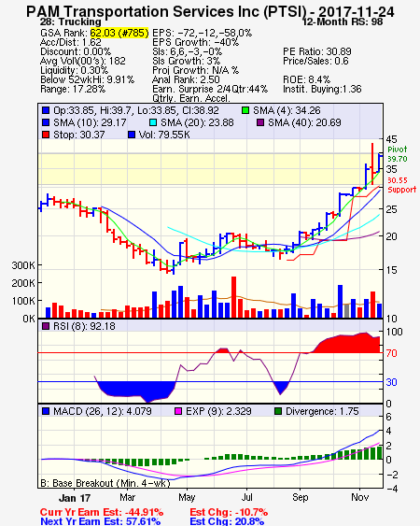Click the tallest red volume bar in June

pos(233,297)
